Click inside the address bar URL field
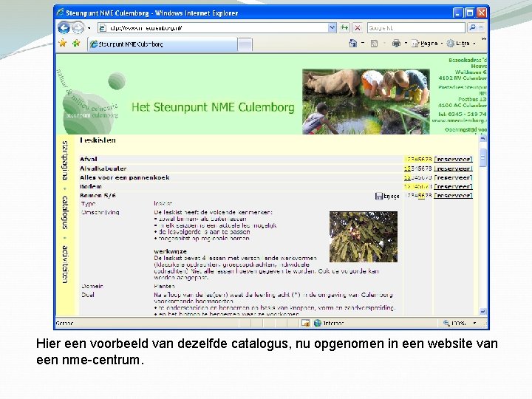 coord(217,28)
